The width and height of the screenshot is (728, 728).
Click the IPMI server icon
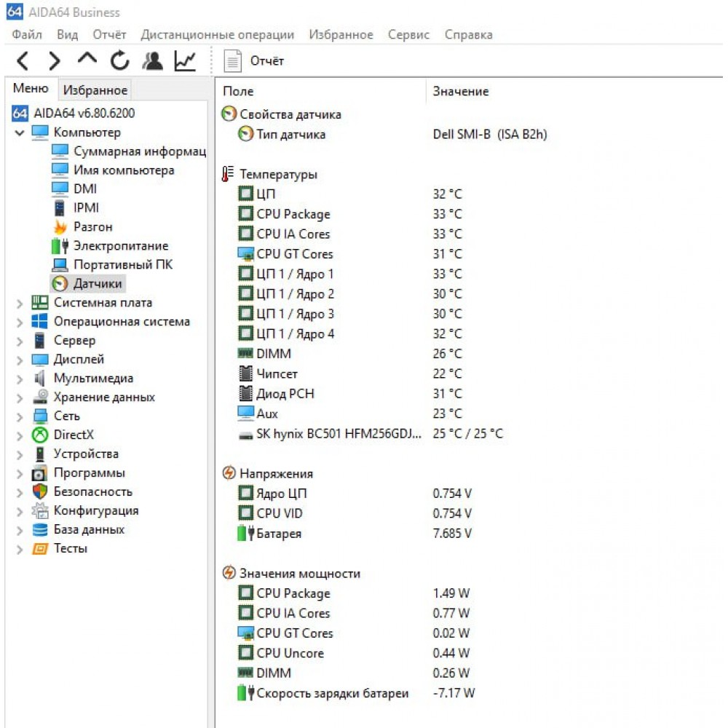click(x=60, y=208)
